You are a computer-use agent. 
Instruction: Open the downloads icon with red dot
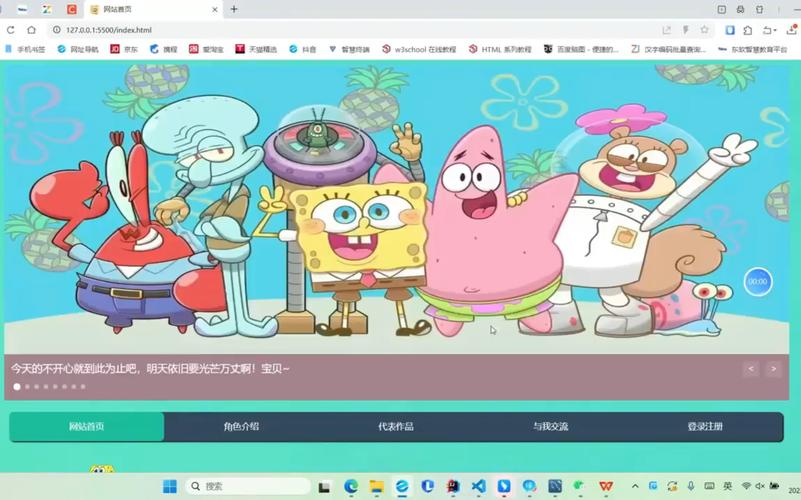pos(792,30)
